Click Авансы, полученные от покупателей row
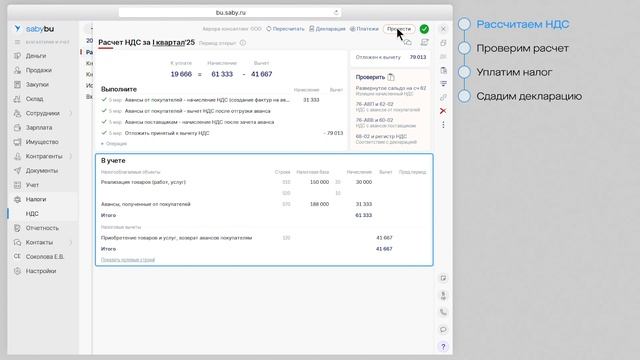640x360 pixels. click(x=264, y=204)
